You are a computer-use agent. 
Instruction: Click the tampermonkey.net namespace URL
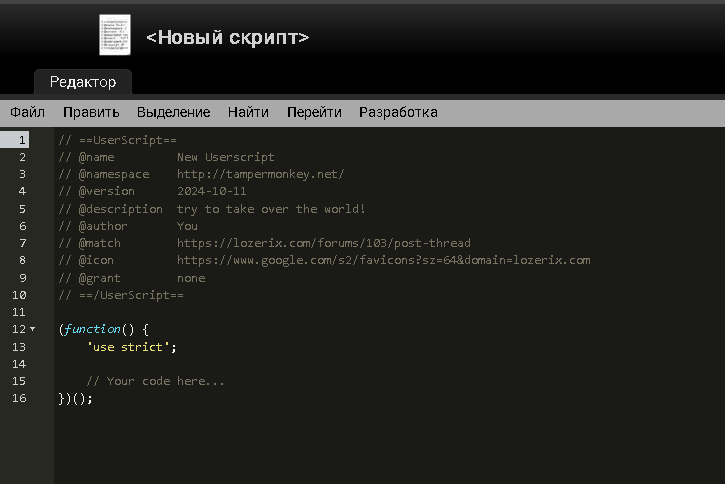pyautogui.click(x=260, y=174)
